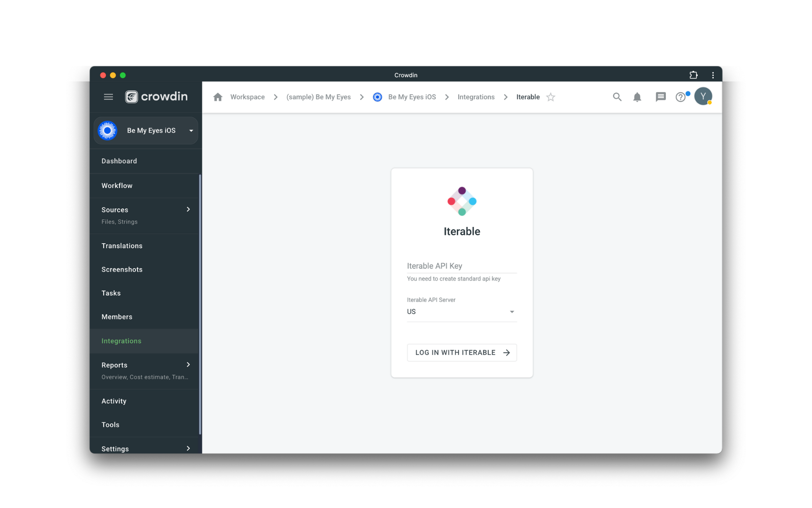Viewport: 812px width, 508px height.
Task: Click the extensions puzzle icon in title bar
Action: [693, 75]
